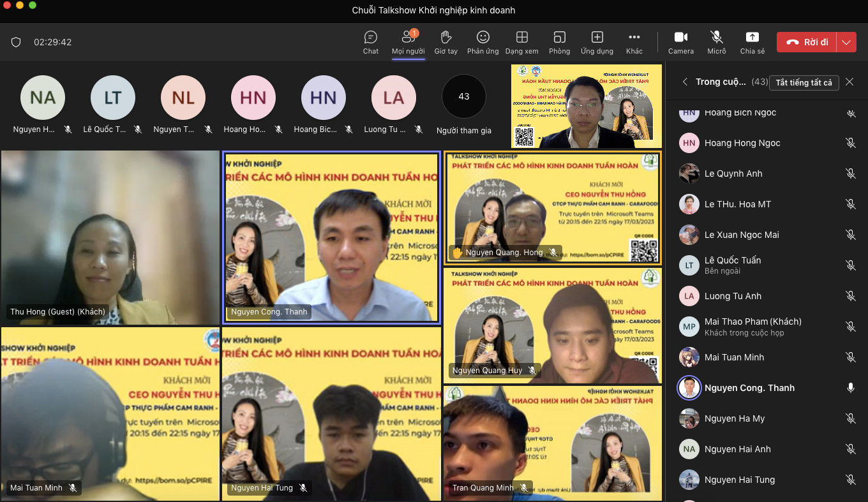Toggle the Camera on or off

coord(681,41)
